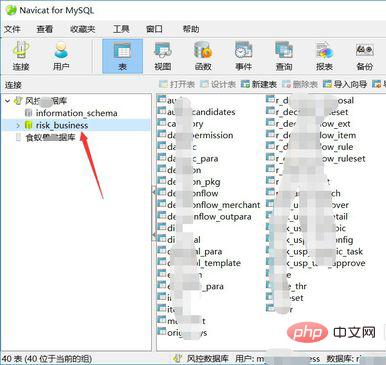Viewport: 386px width, 365px height.
Task: Select table ending in ow_ext
Action: 313,124
